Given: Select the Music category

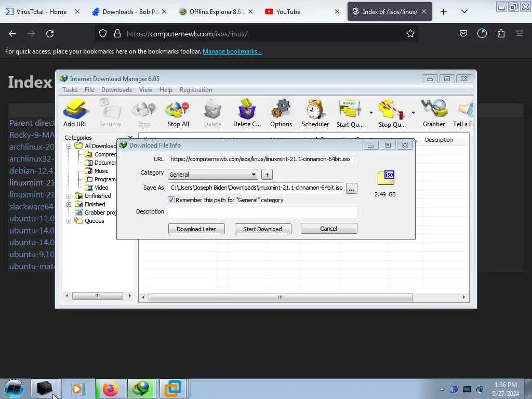Looking at the screenshot, I should click(x=101, y=171).
